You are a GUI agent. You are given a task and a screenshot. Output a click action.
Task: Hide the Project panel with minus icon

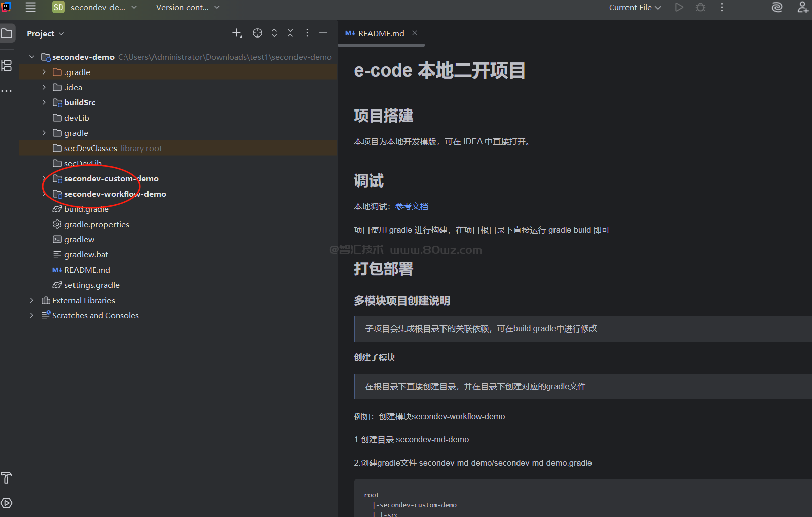tap(323, 33)
